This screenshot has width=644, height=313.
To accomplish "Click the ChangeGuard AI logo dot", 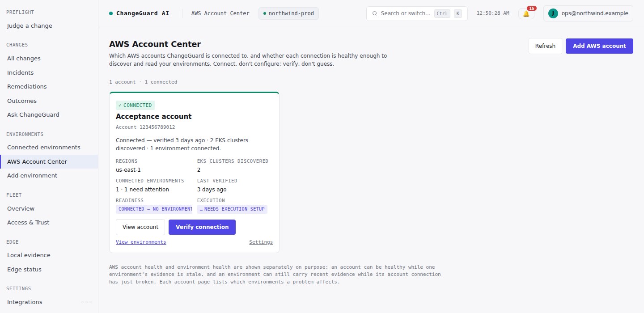I will click(111, 13).
